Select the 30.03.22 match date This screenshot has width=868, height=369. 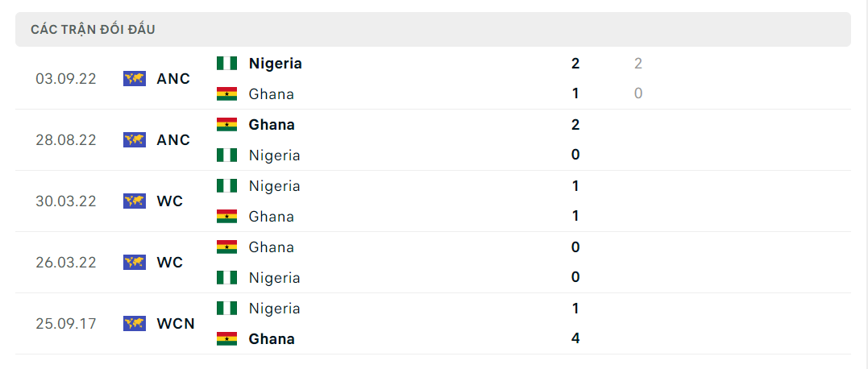pyautogui.click(x=66, y=201)
